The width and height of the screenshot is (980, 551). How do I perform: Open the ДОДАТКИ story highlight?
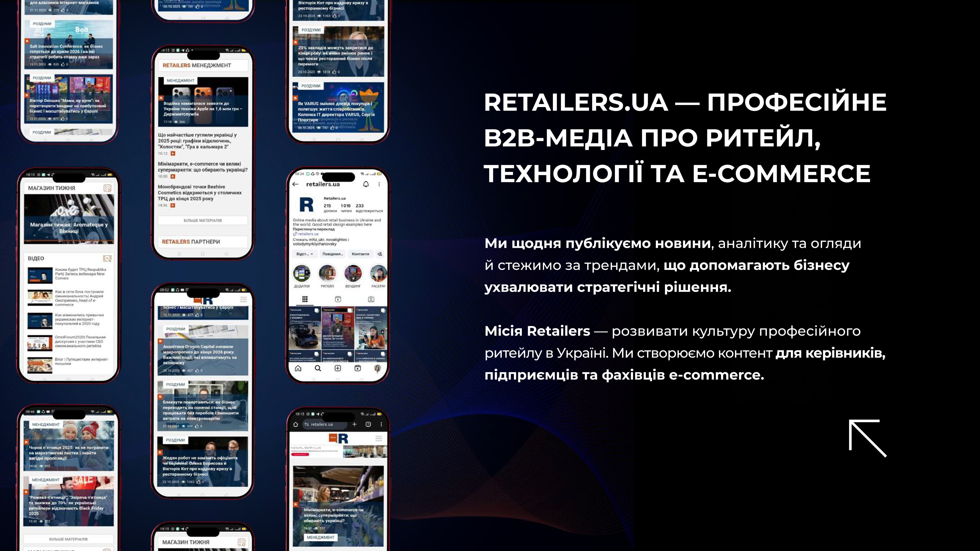coord(302,274)
